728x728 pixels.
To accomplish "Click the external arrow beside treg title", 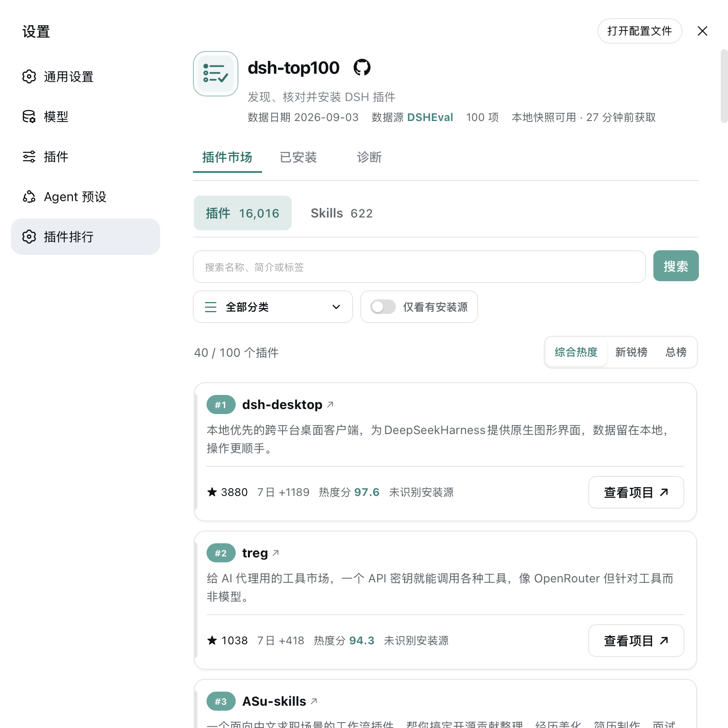I will [276, 553].
